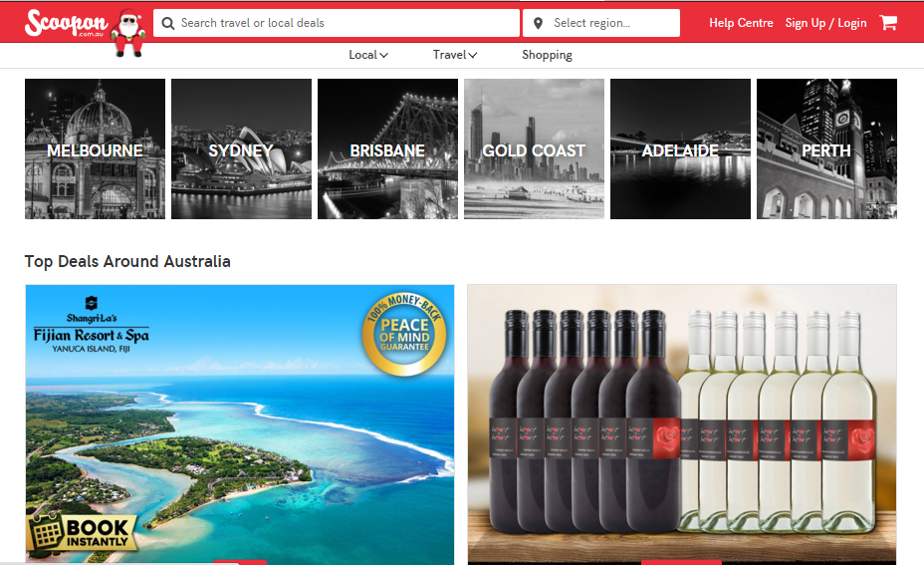This screenshot has height=565, width=924.
Task: Expand the Travel menu
Action: [x=455, y=55]
